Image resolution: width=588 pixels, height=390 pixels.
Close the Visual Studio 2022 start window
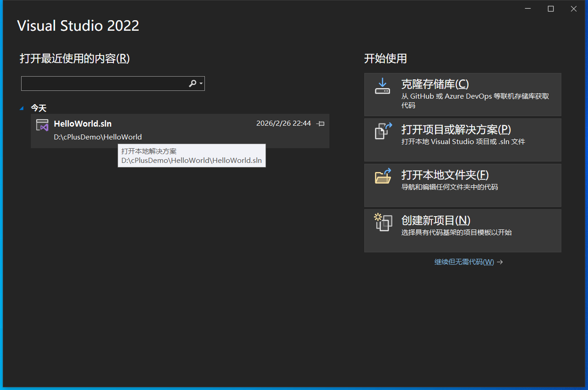(574, 9)
